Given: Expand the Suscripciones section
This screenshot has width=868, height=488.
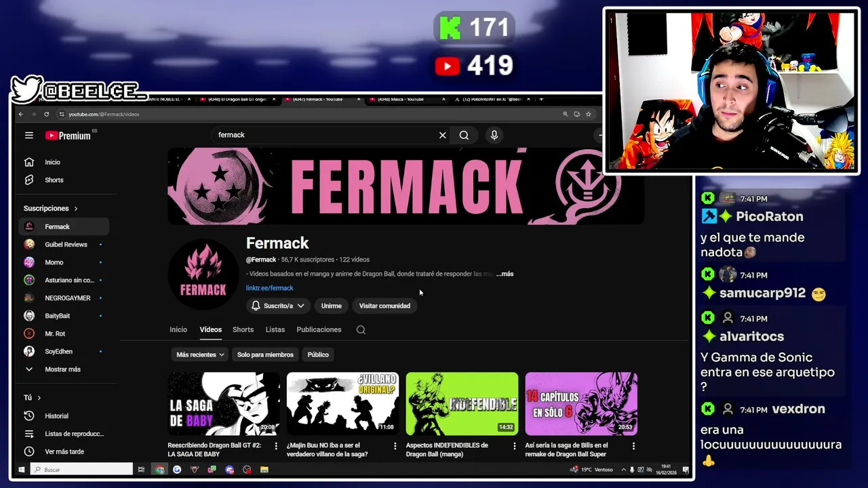Looking at the screenshot, I should 51,209.
